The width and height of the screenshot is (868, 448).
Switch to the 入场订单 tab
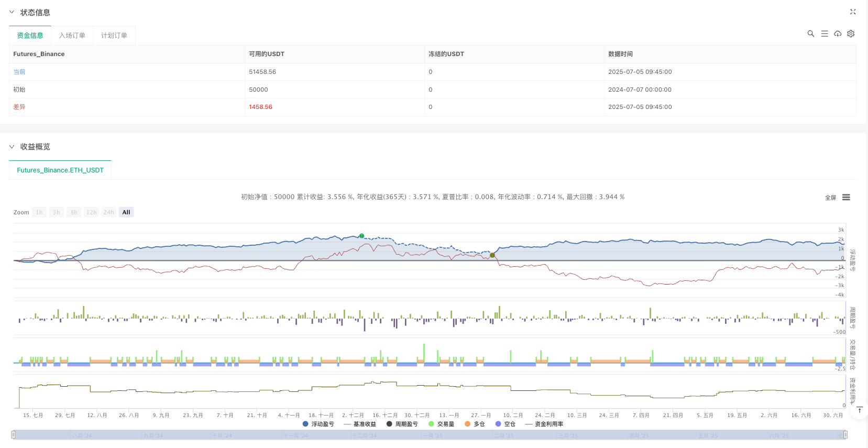click(x=72, y=36)
